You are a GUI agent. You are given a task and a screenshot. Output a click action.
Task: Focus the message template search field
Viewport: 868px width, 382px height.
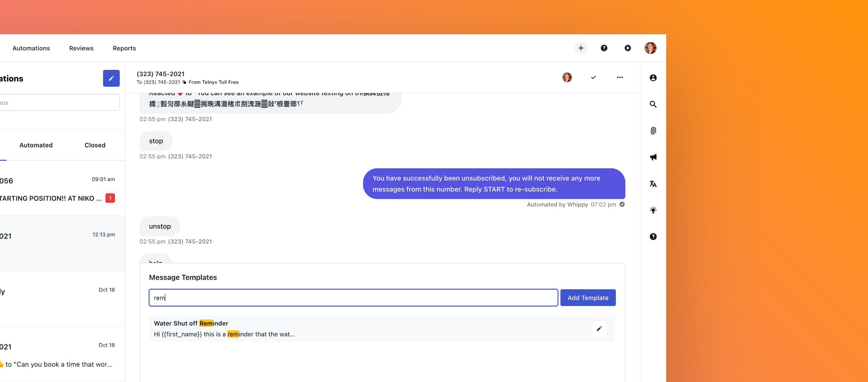(x=353, y=298)
